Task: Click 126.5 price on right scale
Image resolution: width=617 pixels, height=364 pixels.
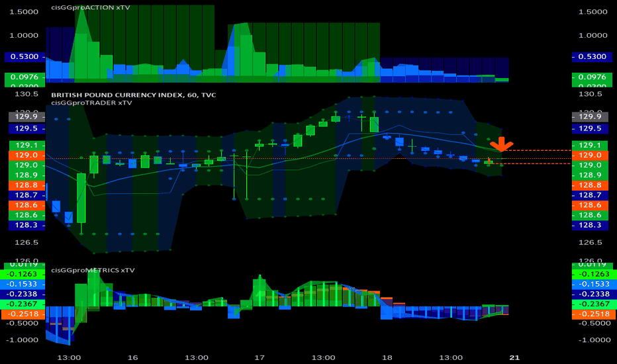Action: (591, 242)
